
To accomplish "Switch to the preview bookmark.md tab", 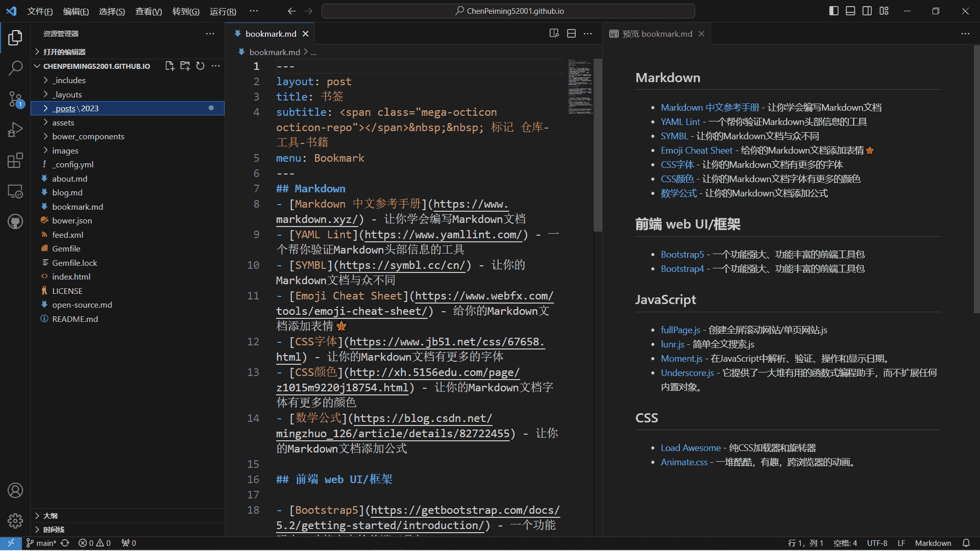I will click(x=657, y=34).
